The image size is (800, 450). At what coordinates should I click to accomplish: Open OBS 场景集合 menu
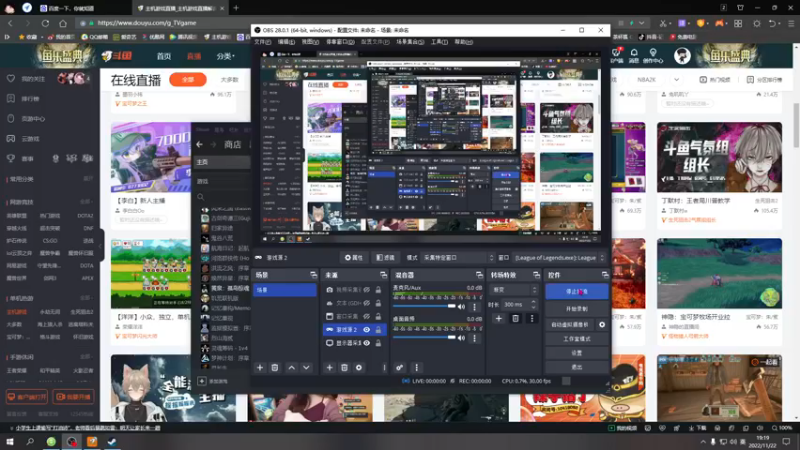click(x=410, y=42)
